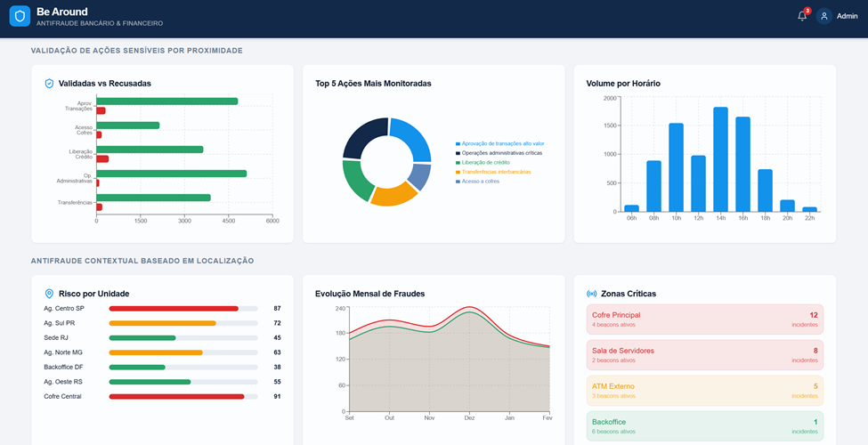Click the Be Around shield logo
868x445 pixels.
(x=20, y=16)
